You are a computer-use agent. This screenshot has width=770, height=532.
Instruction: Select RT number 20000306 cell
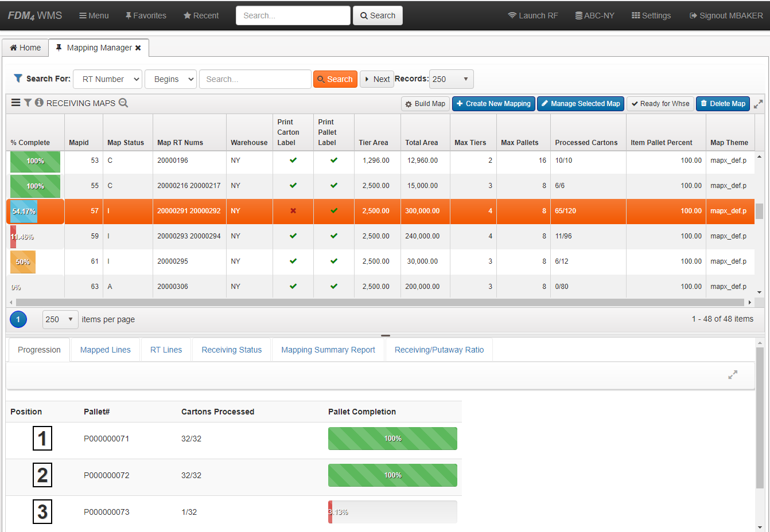click(x=189, y=287)
